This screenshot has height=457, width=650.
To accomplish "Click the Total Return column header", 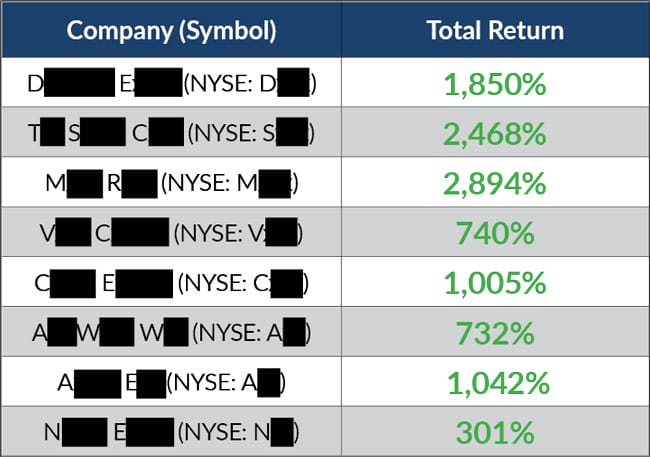I will [494, 30].
